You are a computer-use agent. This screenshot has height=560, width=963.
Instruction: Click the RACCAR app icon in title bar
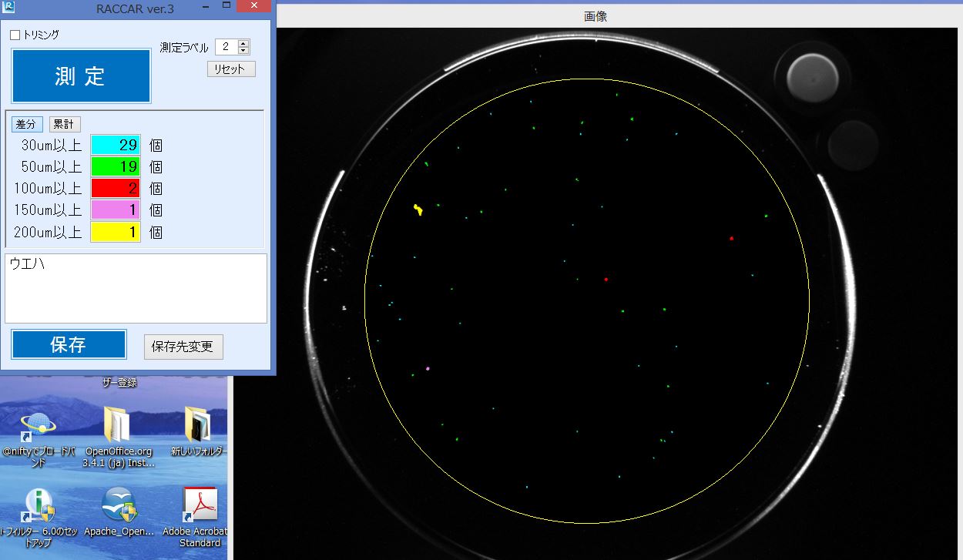click(9, 8)
